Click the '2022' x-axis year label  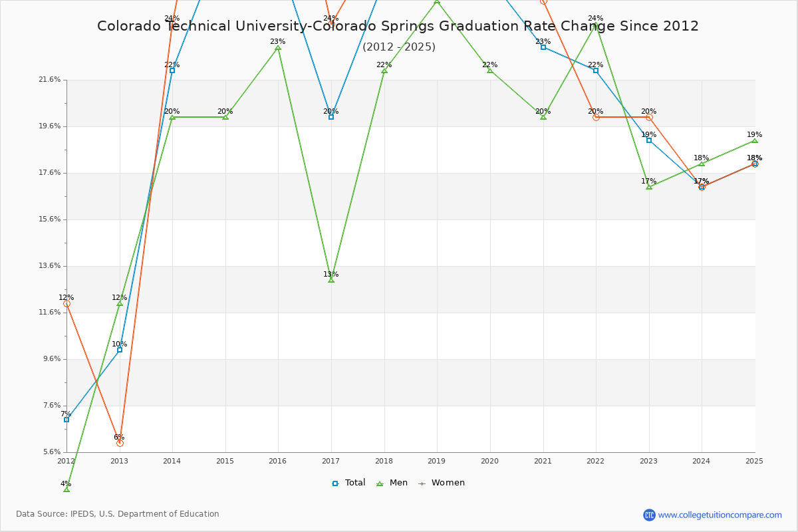[596, 461]
